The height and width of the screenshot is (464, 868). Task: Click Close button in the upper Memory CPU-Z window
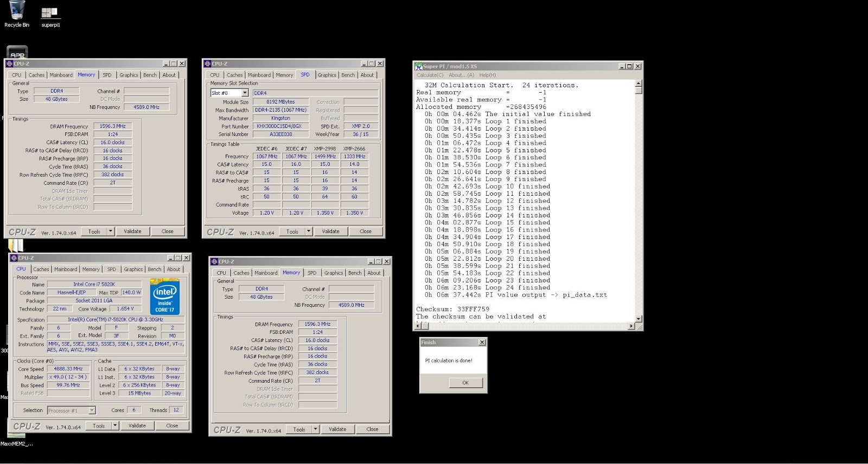coord(167,231)
